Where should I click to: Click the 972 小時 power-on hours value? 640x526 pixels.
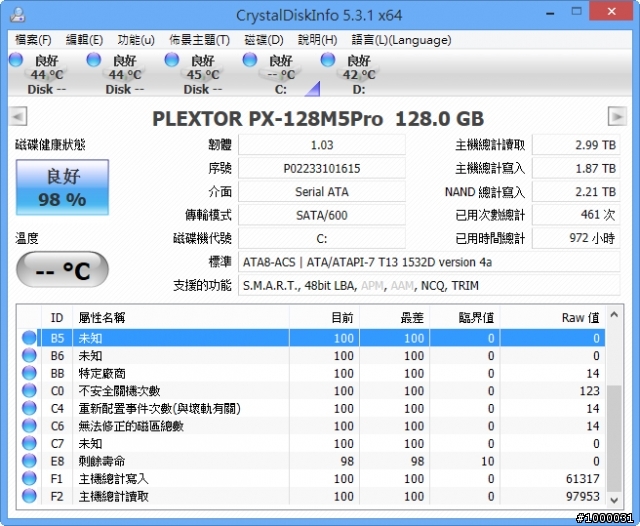576,238
